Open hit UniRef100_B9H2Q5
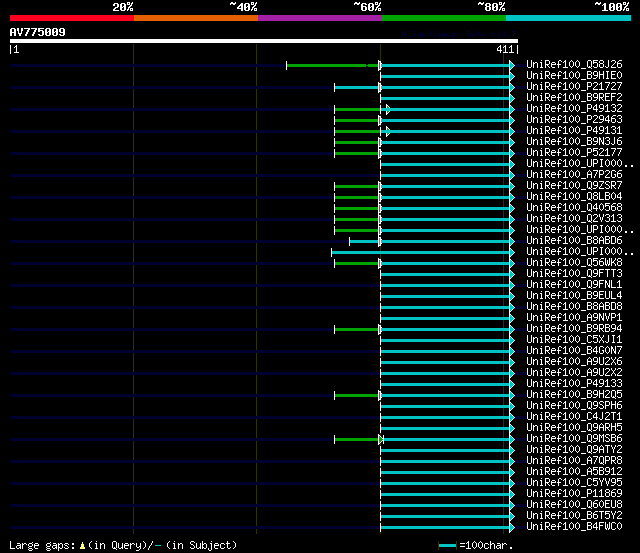The height and width of the screenshot is (553, 640). [574, 395]
